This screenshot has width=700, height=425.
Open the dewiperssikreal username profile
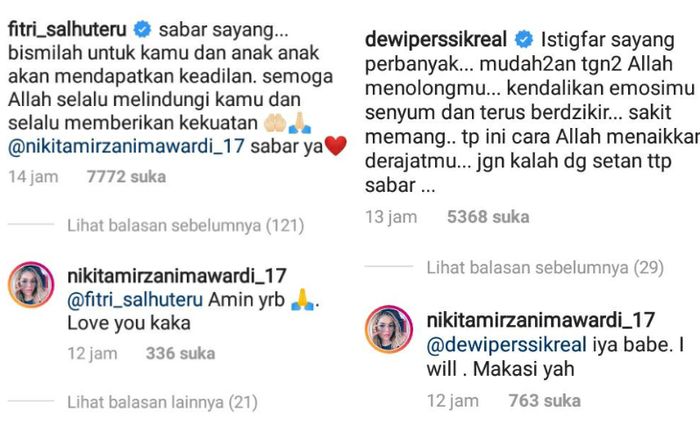(x=436, y=39)
